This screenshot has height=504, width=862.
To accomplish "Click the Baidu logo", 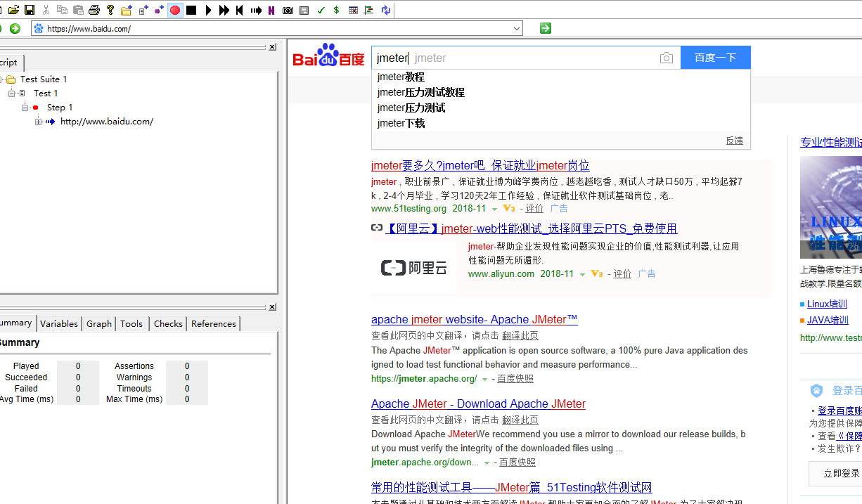I will pos(328,56).
